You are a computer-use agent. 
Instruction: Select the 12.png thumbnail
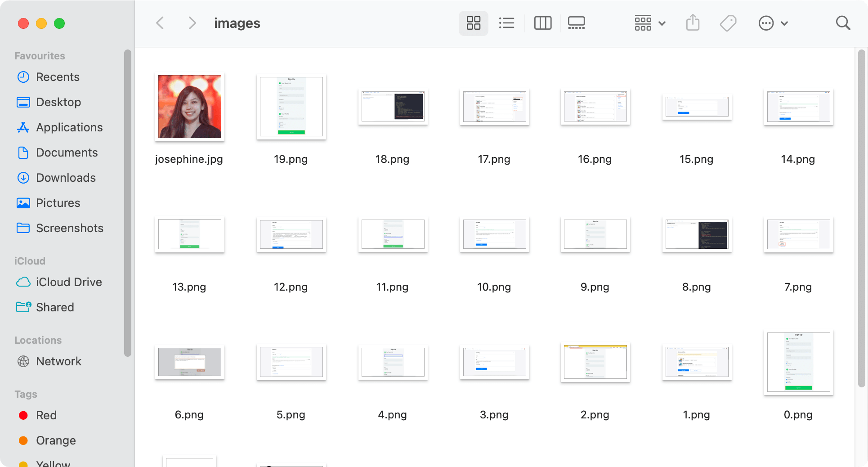291,234
